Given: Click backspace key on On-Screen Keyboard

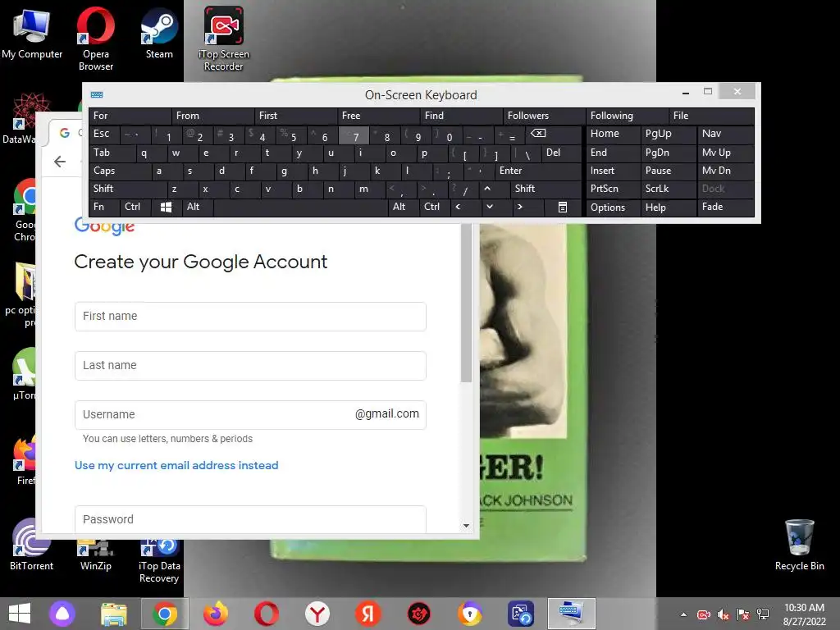Looking at the screenshot, I should [x=552, y=135].
